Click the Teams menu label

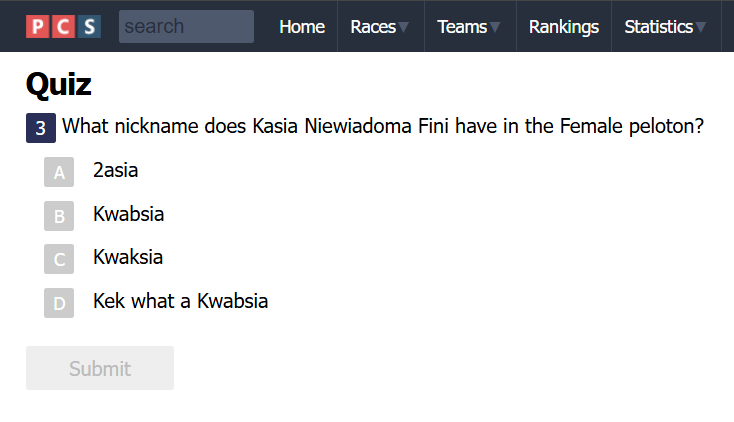(462, 27)
